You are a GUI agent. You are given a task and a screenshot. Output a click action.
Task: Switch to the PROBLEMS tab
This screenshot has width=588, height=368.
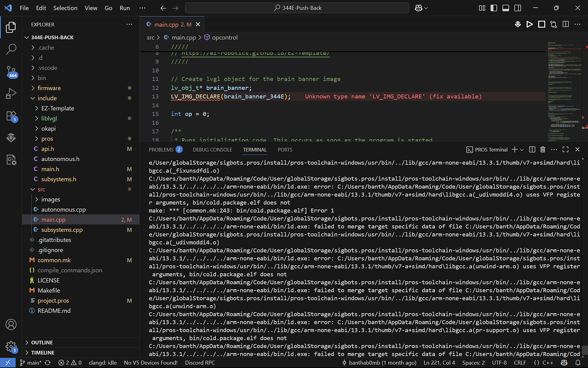[161, 149]
